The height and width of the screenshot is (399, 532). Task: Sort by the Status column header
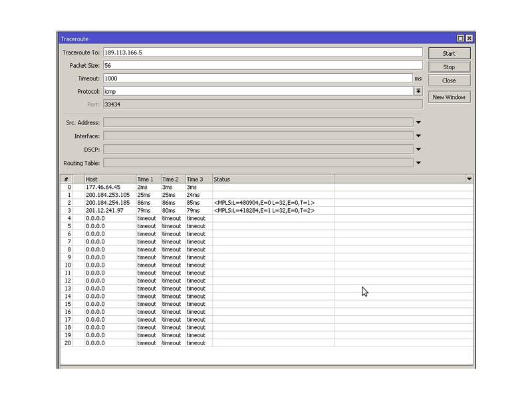coord(273,179)
